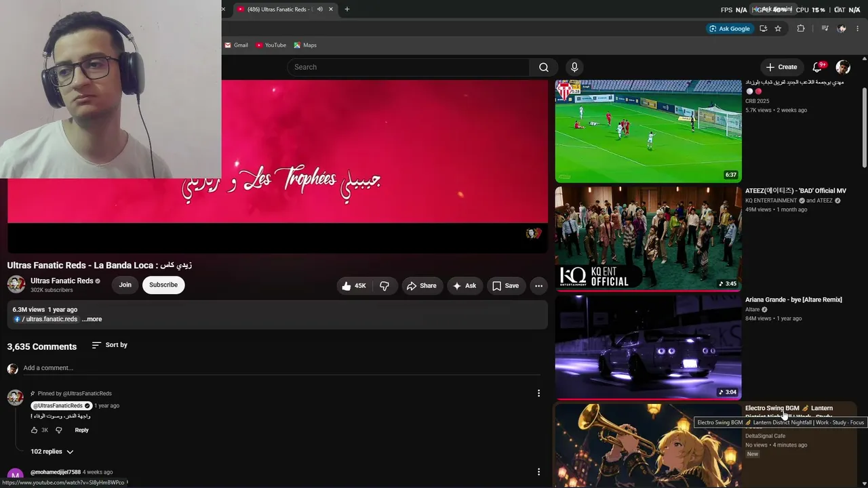The height and width of the screenshot is (488, 868).
Task: Open the pinned comment's three-dot menu
Action: coord(538,393)
